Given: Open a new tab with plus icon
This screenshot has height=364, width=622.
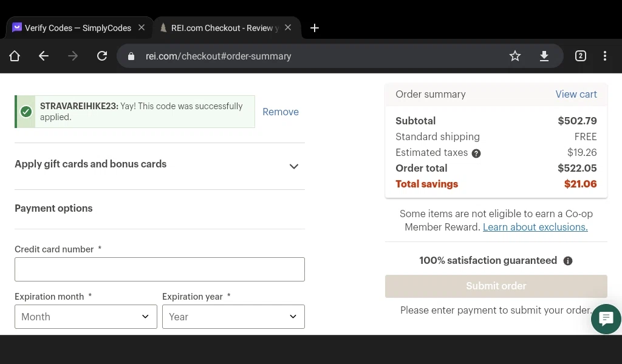Looking at the screenshot, I should point(315,28).
